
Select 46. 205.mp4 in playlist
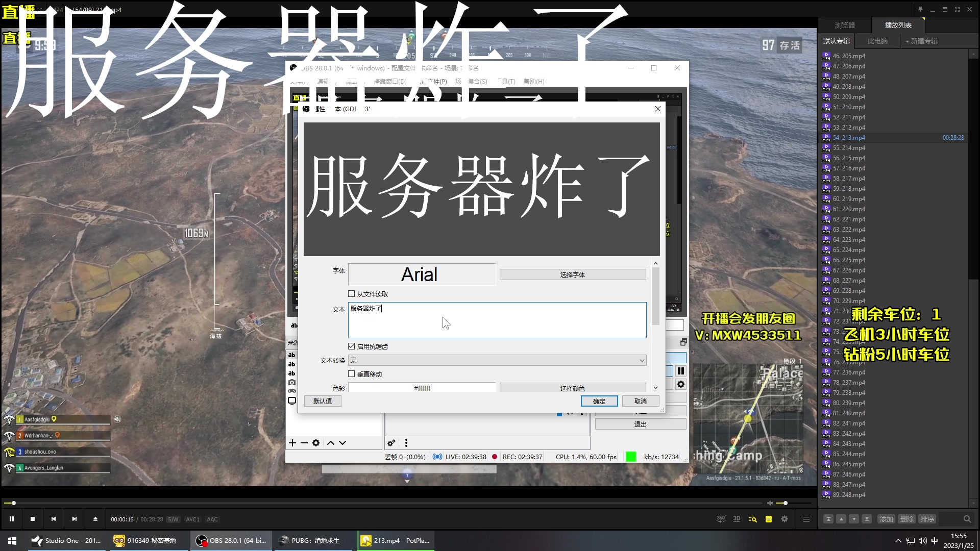click(x=893, y=56)
